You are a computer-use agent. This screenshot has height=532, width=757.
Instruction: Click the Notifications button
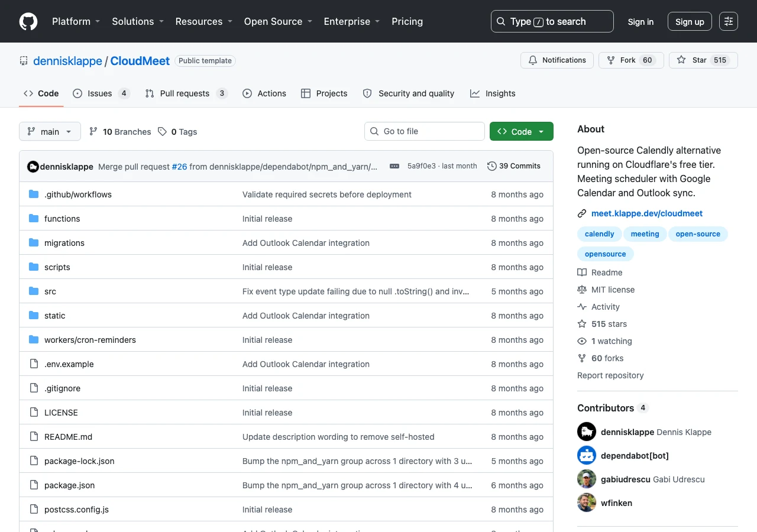tap(557, 60)
